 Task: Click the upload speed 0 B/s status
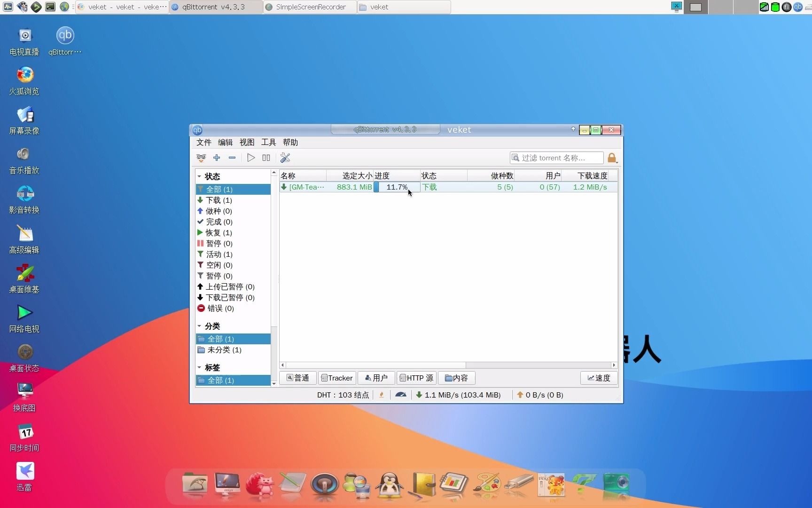click(x=540, y=395)
